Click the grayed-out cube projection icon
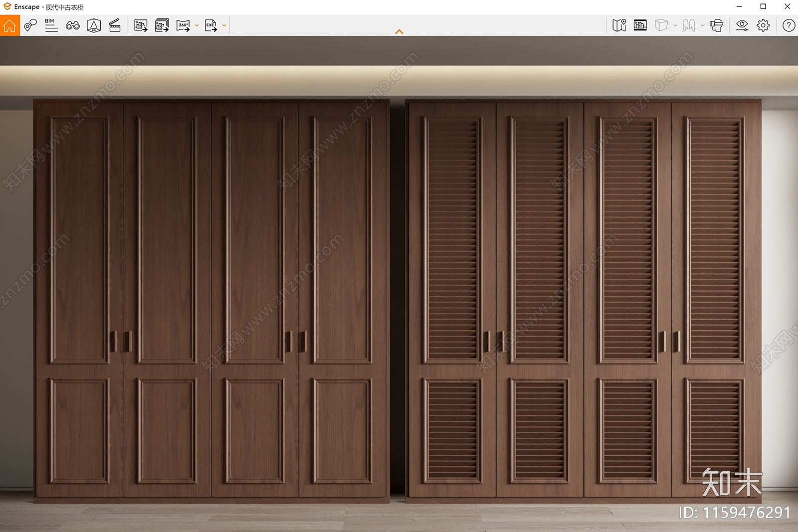Screen dimensions: 798x532 click(x=661, y=25)
